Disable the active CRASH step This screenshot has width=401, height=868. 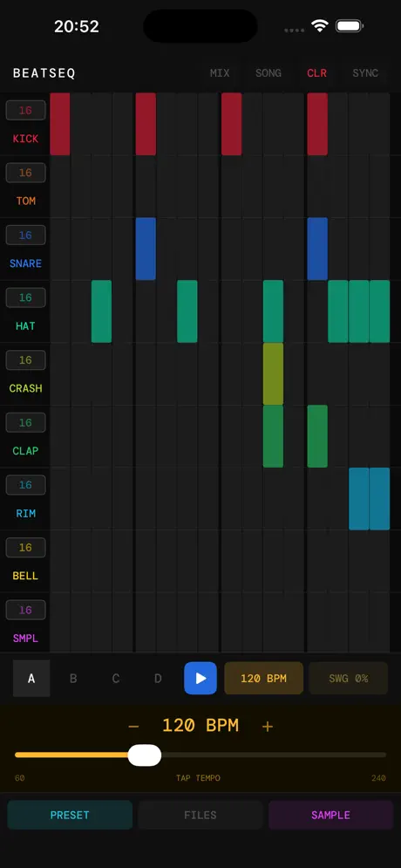[x=273, y=373]
